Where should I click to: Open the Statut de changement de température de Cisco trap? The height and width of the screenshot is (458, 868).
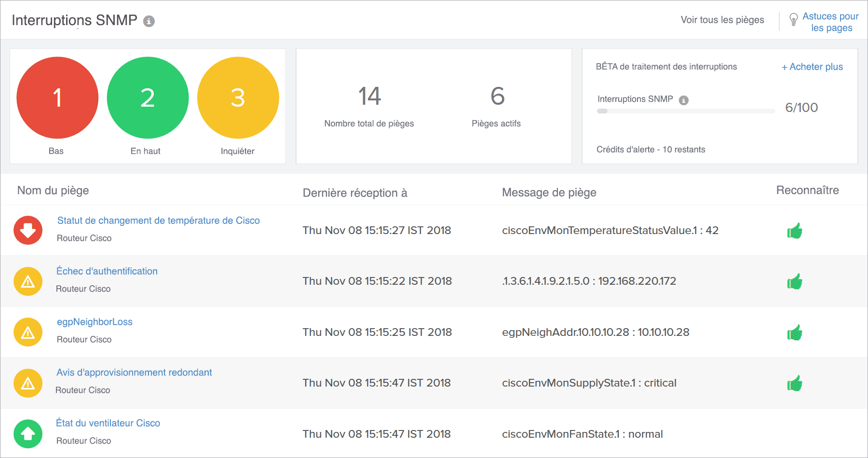158,220
